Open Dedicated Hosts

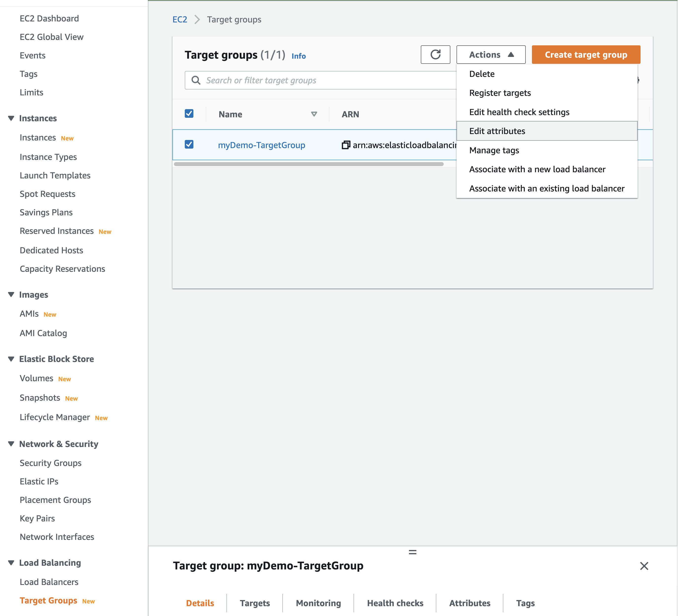point(51,250)
